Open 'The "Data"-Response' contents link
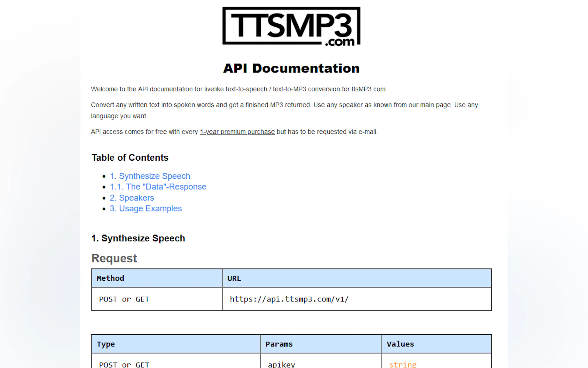Image resolution: width=588 pixels, height=368 pixels. pyautogui.click(x=158, y=187)
